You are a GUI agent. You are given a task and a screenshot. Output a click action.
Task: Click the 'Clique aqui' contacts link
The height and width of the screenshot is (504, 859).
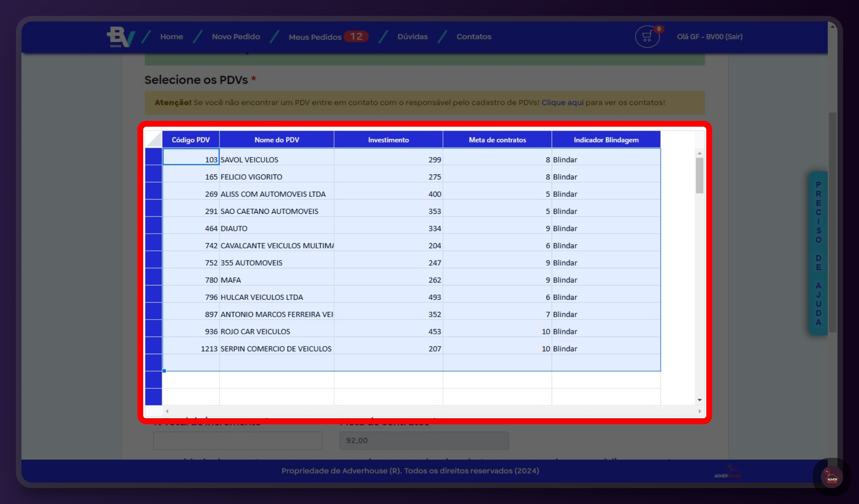(562, 103)
